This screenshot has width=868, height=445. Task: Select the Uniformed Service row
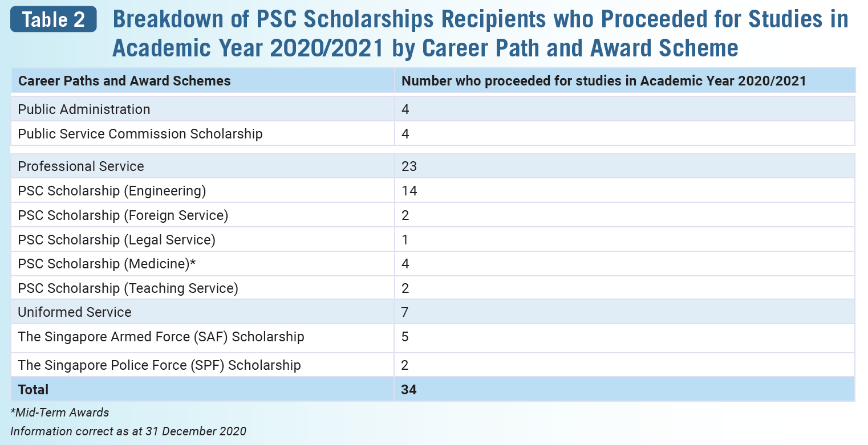click(x=433, y=312)
